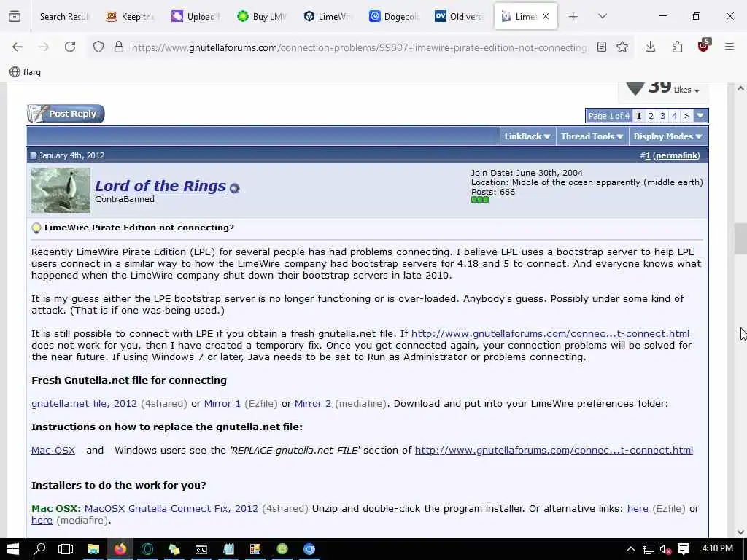Click the page scrollbar thumb
Screen dimensions: 747x560
[x=740, y=239]
